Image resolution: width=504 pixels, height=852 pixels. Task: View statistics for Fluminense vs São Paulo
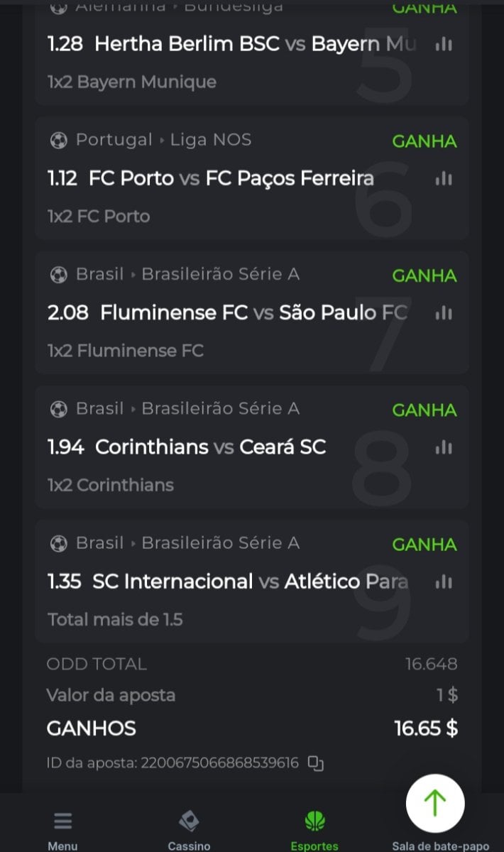coord(444,312)
